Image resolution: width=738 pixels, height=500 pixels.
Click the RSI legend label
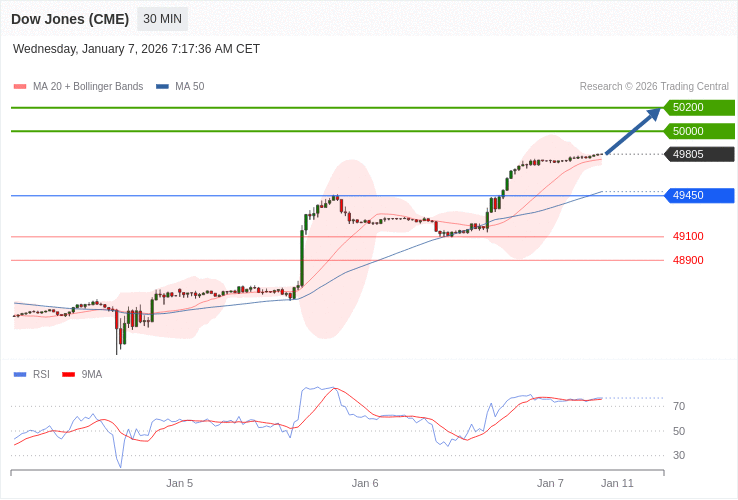point(41,375)
